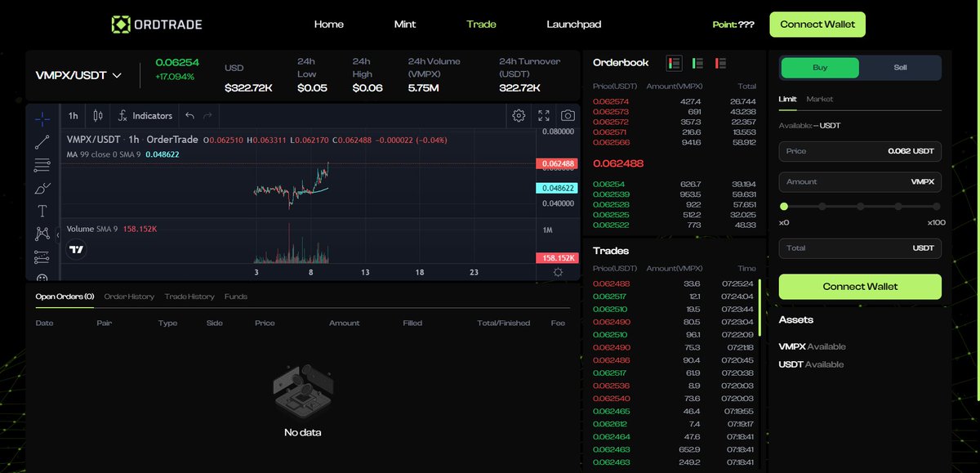This screenshot has width=980, height=473.
Task: Show both buy and sell orderbook view
Action: pyautogui.click(x=674, y=63)
